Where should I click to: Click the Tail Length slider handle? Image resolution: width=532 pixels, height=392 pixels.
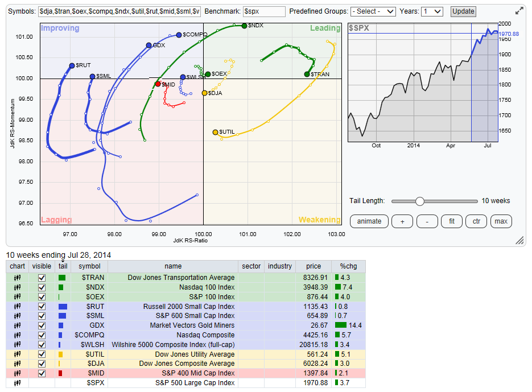[420, 201]
